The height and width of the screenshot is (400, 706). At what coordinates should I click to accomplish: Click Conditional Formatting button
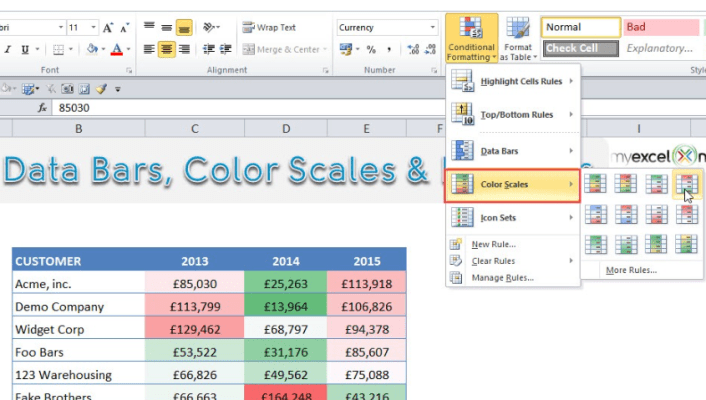click(471, 38)
